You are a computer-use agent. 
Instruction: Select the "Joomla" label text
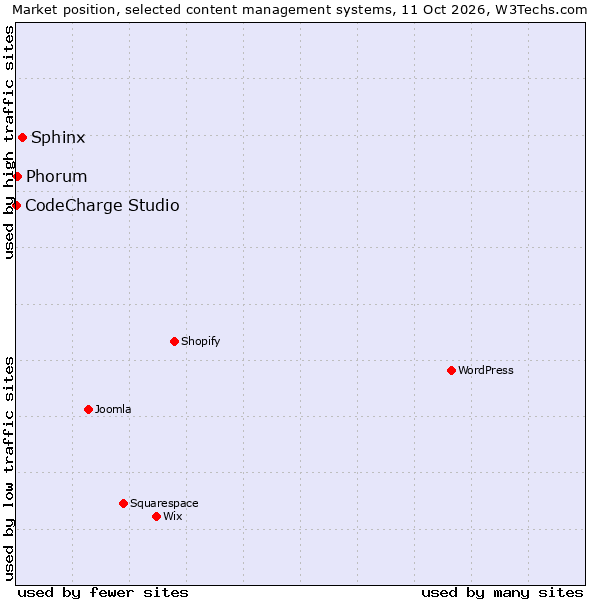click(113, 409)
